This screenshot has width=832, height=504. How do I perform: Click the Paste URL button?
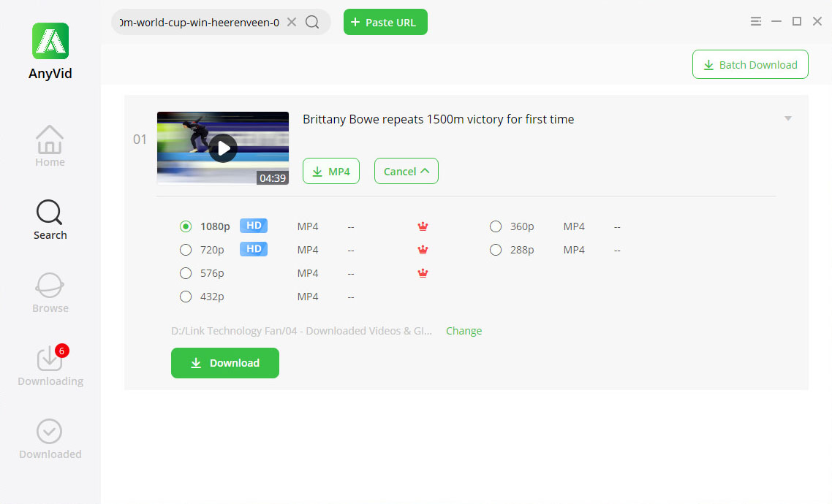(385, 22)
